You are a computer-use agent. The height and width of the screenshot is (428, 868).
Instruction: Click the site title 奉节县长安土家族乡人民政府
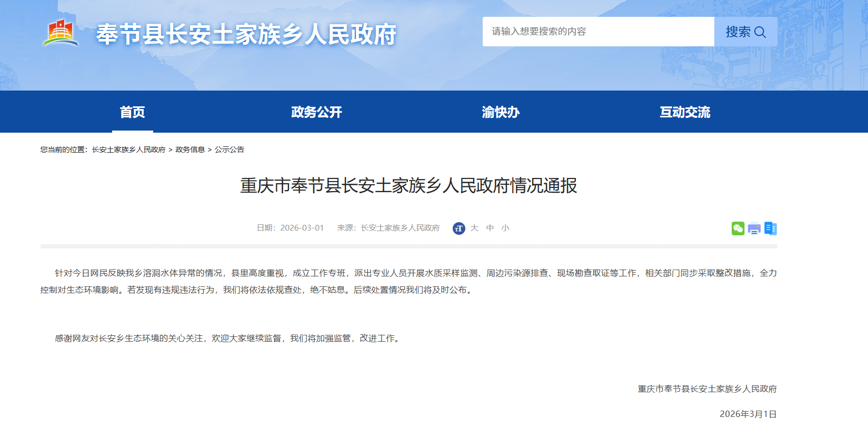246,35
